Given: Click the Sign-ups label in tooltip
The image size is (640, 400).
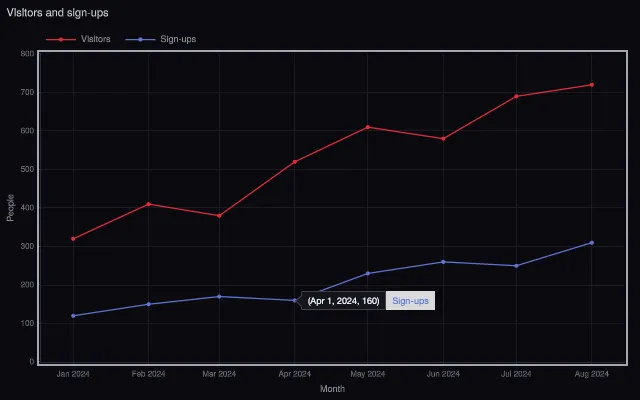Looking at the screenshot, I should pos(410,301).
